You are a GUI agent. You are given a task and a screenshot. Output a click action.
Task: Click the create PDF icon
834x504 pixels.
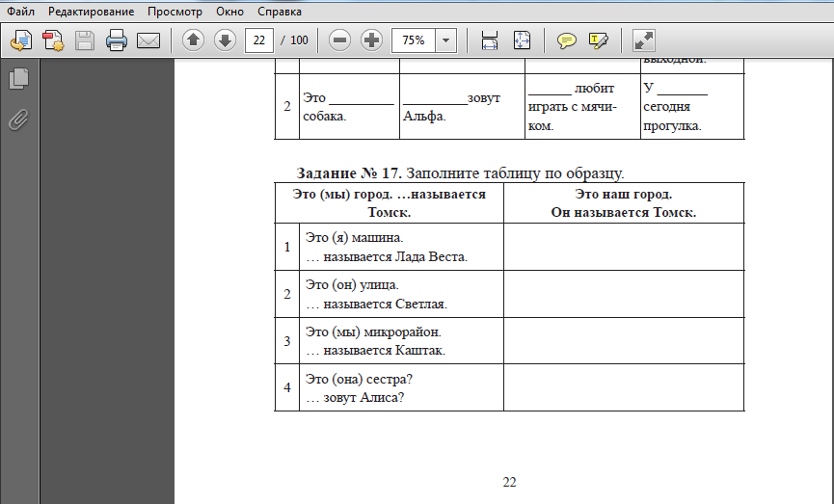pos(53,40)
